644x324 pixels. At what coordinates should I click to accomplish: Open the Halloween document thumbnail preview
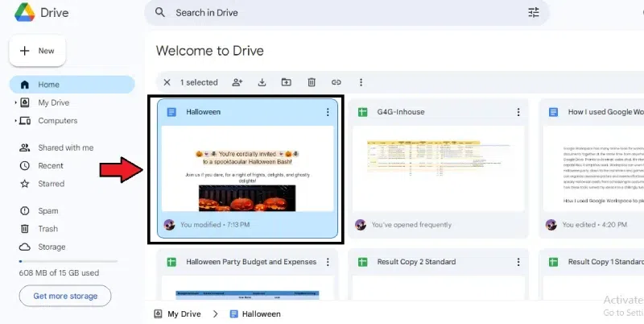click(x=247, y=168)
